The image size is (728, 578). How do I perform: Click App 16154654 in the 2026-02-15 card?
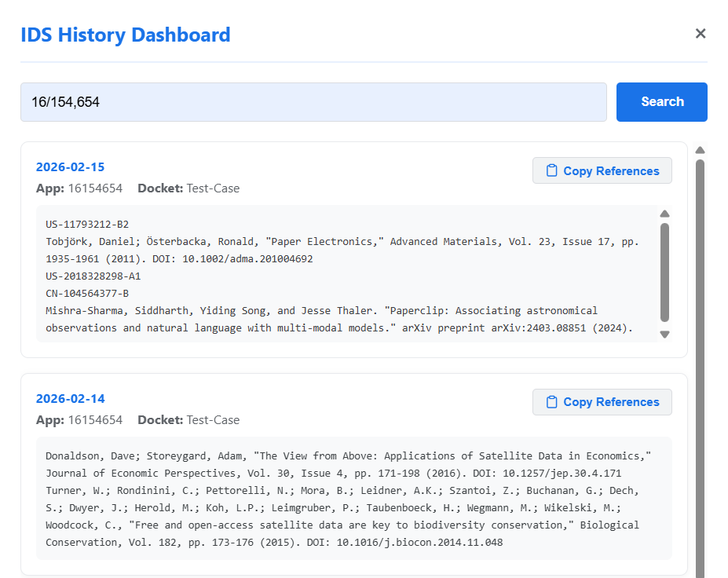pos(79,188)
